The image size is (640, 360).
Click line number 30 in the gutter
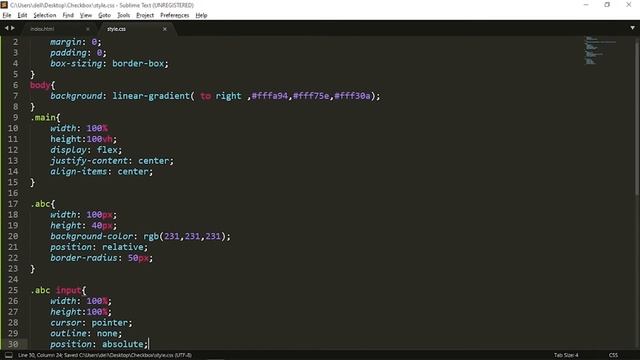click(x=13, y=344)
